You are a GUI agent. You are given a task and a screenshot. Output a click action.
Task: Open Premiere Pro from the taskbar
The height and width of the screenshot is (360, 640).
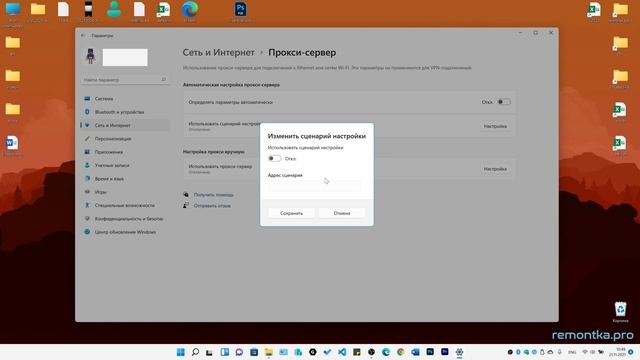pyautogui.click(x=444, y=352)
